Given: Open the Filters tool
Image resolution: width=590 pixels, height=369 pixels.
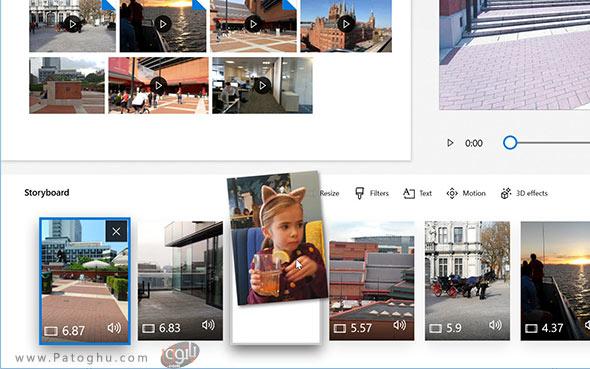Looking at the screenshot, I should pos(372,193).
